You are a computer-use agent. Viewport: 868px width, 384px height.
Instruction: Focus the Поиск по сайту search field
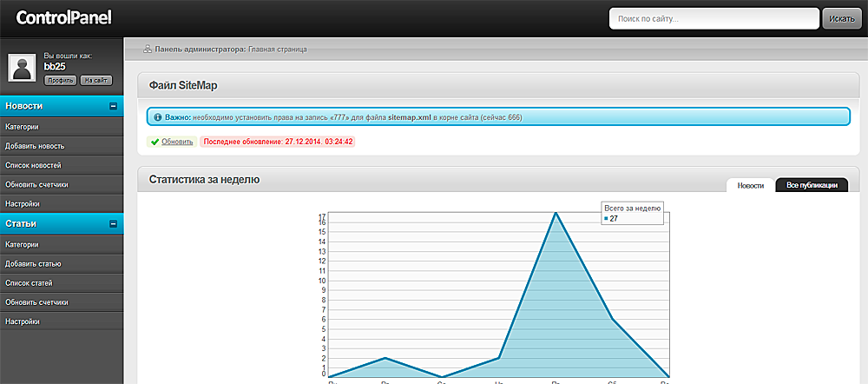click(714, 18)
